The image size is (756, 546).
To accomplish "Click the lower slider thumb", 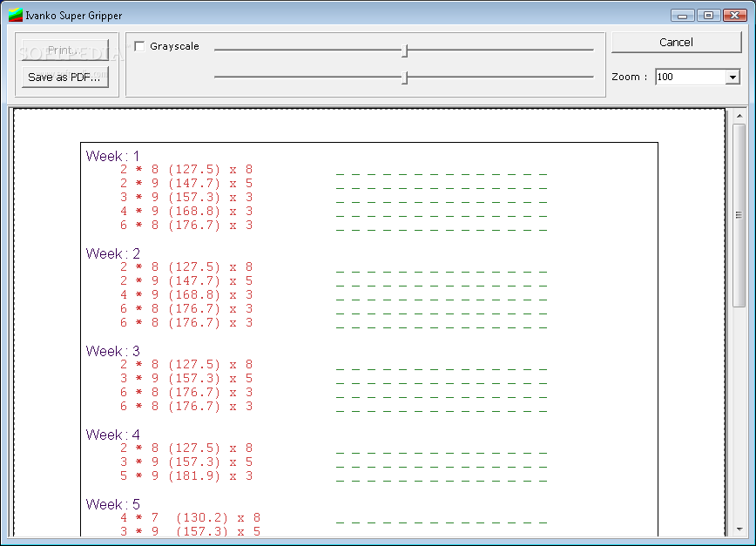I will point(405,78).
